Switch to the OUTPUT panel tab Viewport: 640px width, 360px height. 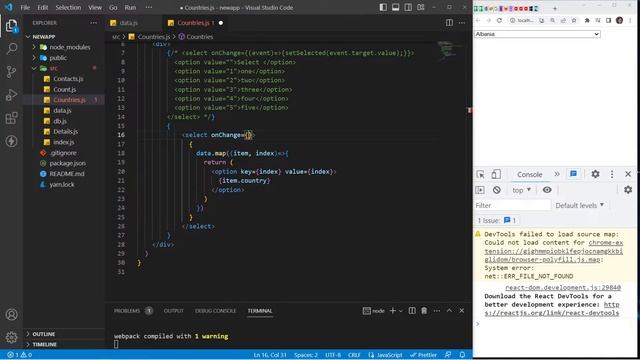[x=173, y=311]
